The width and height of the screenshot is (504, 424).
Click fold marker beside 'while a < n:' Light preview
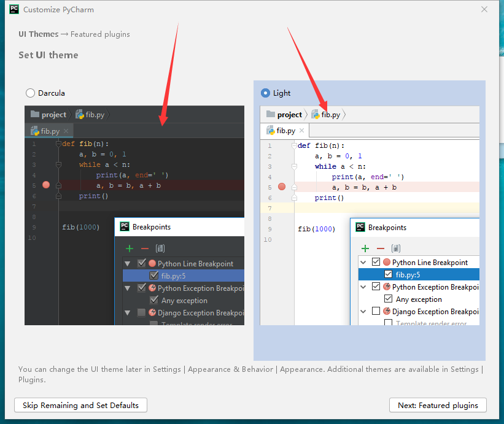[x=294, y=166]
